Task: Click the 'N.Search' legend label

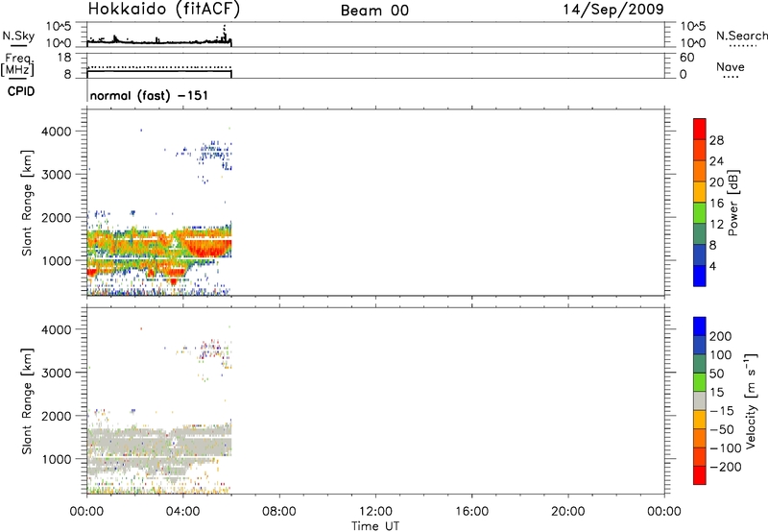Action: 741,36
